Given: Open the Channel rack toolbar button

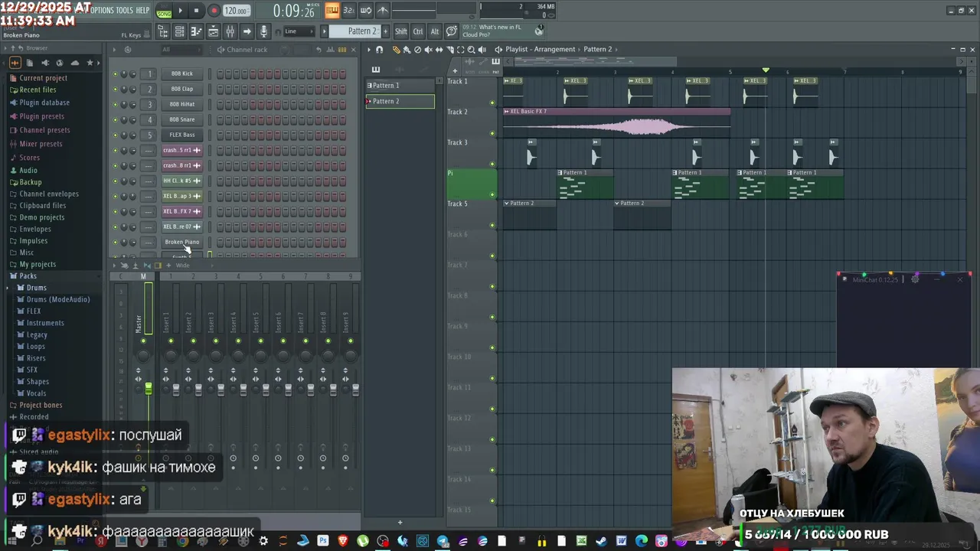Looking at the screenshot, I should click(x=179, y=31).
